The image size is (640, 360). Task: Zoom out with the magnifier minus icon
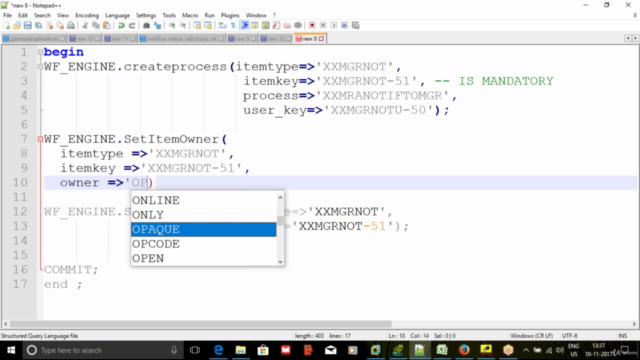point(183,25)
